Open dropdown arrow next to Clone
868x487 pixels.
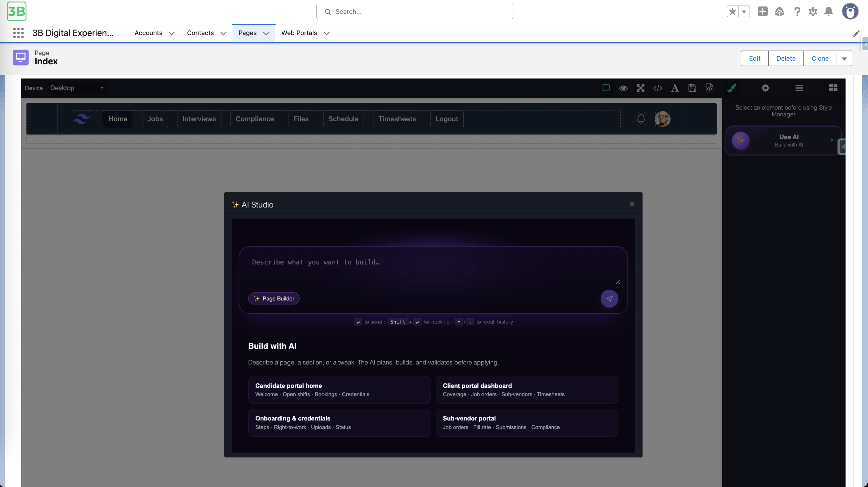tap(844, 58)
